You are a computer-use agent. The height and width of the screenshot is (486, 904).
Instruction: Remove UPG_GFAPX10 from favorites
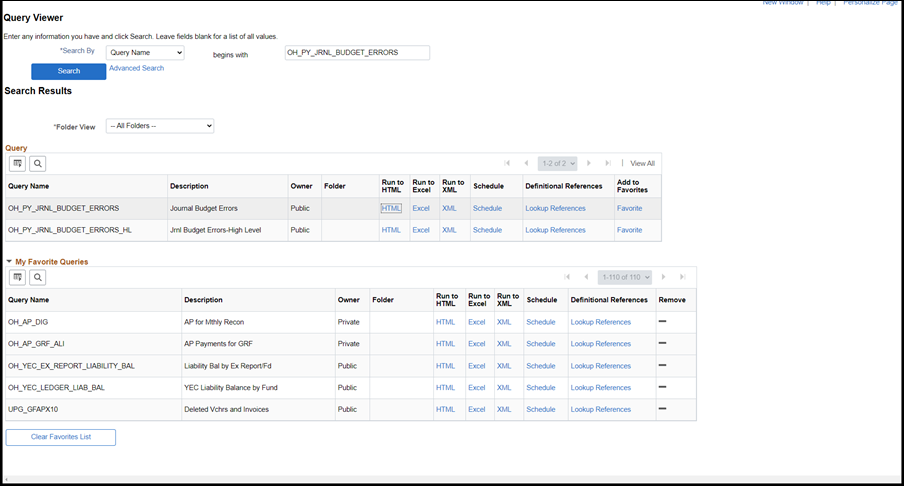pos(662,409)
